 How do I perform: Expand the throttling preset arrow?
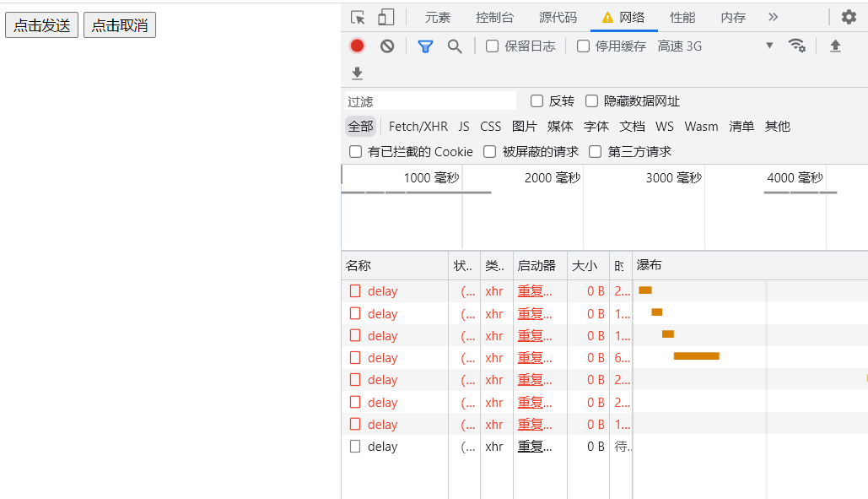(768, 46)
